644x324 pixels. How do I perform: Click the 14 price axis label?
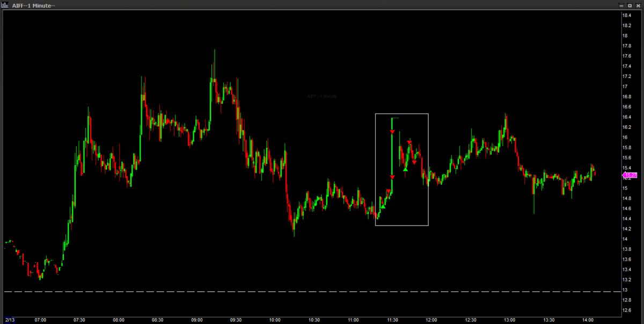point(625,239)
